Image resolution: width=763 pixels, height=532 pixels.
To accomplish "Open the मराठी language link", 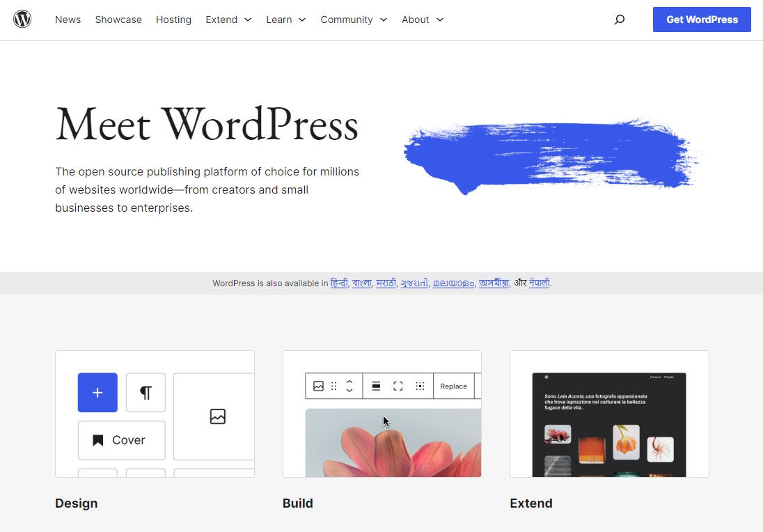I will 386,283.
